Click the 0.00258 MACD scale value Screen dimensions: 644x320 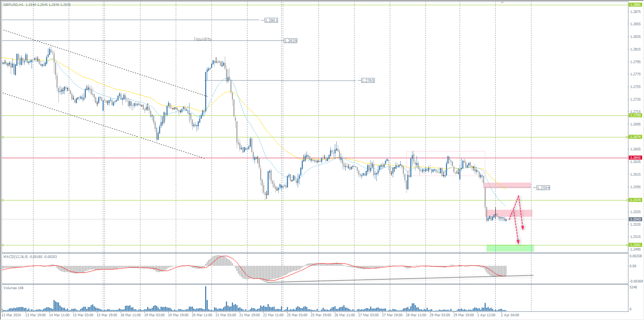[x=636, y=256]
